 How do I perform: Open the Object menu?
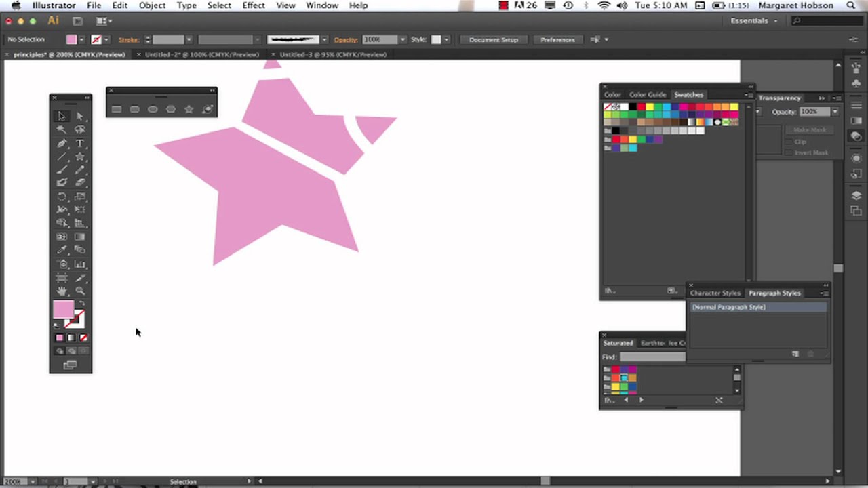point(152,5)
